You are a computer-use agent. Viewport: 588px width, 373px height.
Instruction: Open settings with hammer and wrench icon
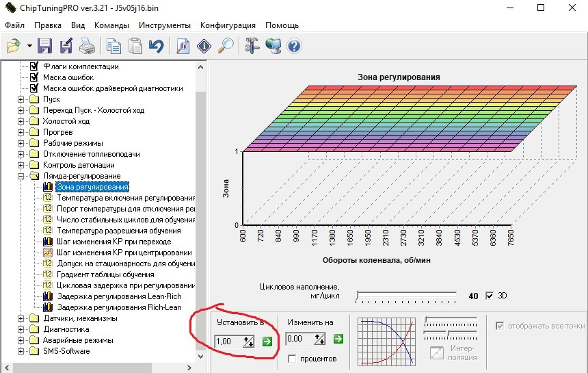(x=252, y=46)
